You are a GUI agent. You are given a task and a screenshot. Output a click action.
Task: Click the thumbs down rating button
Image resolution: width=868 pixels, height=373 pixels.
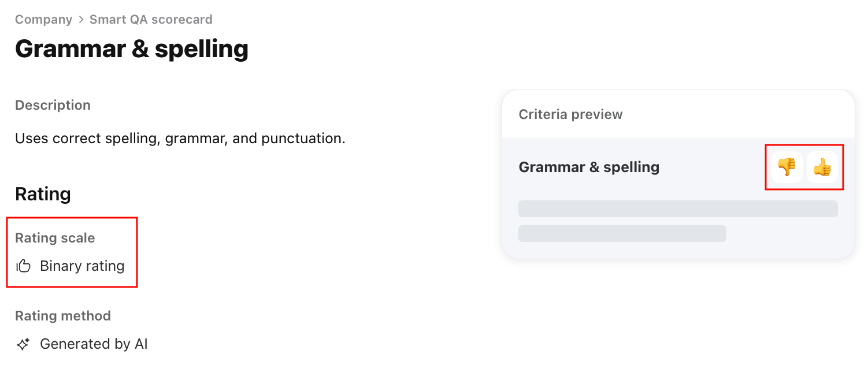point(787,167)
